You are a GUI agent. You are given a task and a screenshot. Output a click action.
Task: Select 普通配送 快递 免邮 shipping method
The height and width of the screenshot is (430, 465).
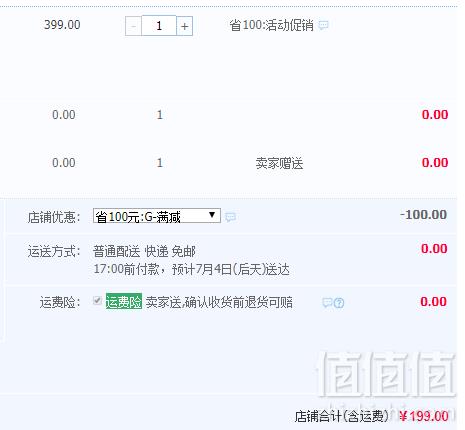(x=144, y=251)
